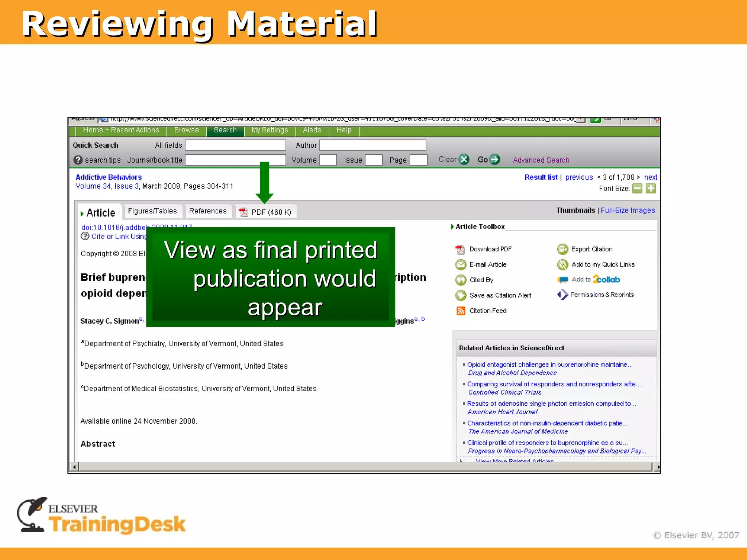Click the PDF document icon in tab
The height and width of the screenshot is (560, 747).
click(243, 212)
